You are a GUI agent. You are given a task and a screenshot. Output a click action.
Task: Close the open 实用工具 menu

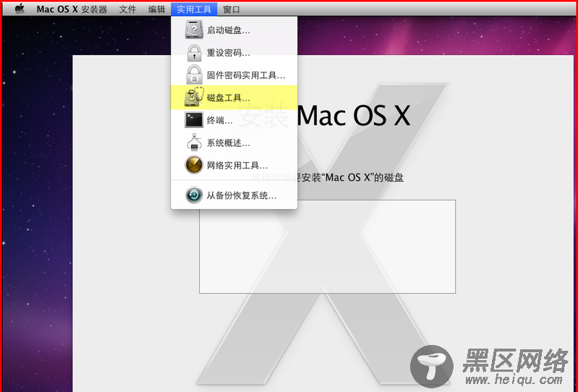tap(194, 9)
